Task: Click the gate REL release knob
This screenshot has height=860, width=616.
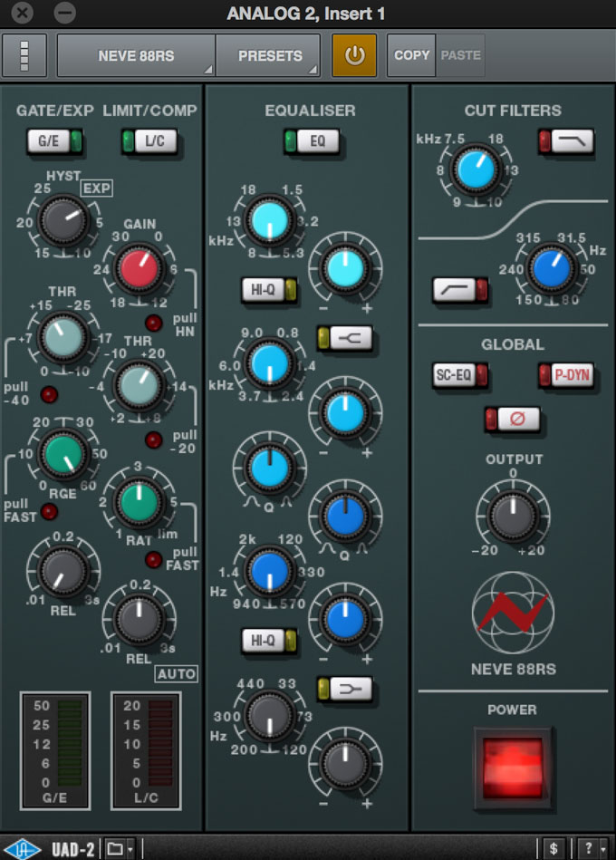Action: point(63,572)
